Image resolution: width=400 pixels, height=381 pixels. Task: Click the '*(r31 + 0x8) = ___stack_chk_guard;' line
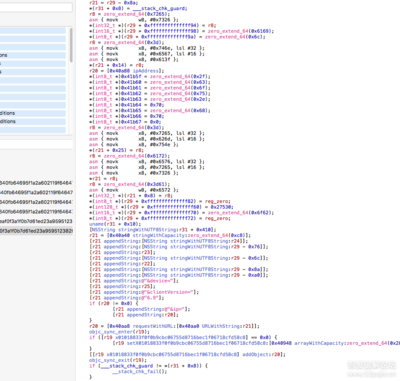coord(138,8)
